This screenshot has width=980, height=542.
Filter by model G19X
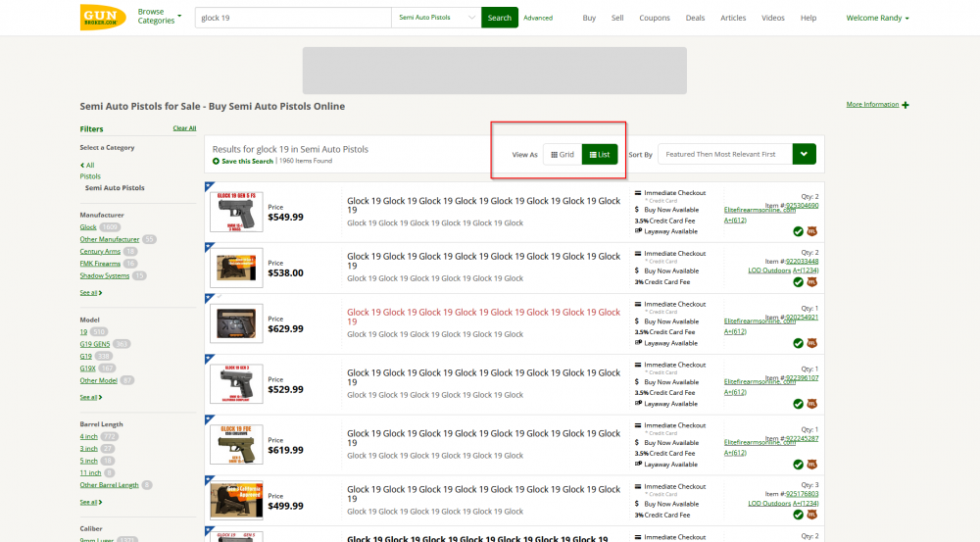point(87,369)
